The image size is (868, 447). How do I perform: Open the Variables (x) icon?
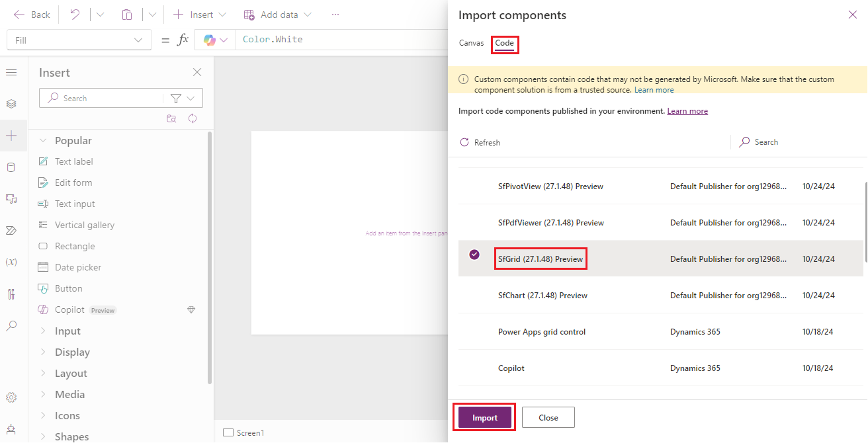click(x=11, y=262)
